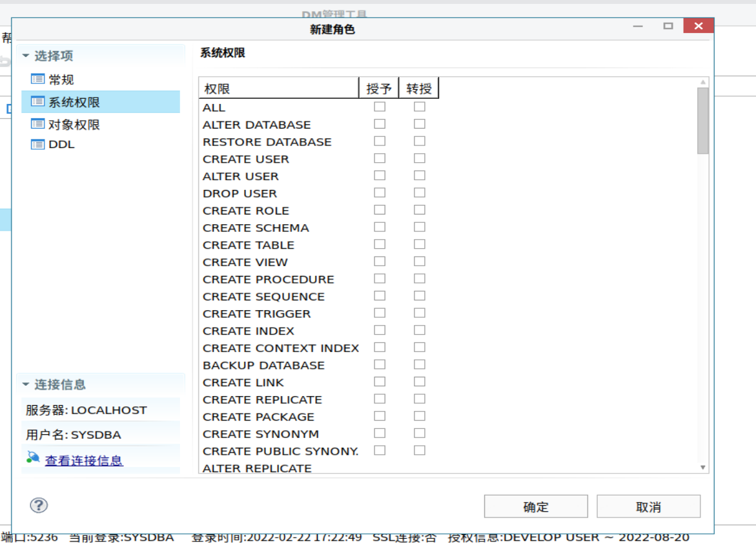The height and width of the screenshot is (544, 756).
Task: Open the DDL page via its icon
Action: coord(38,144)
